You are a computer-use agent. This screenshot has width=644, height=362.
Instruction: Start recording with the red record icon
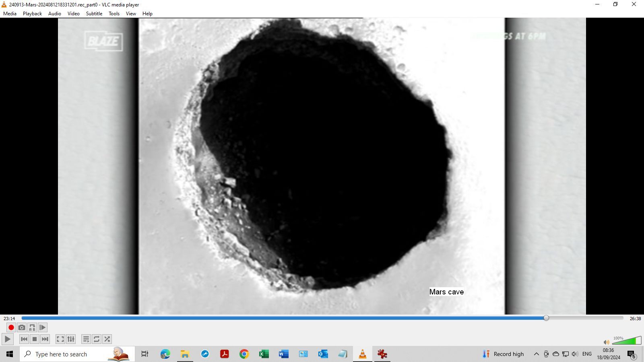(x=11, y=327)
